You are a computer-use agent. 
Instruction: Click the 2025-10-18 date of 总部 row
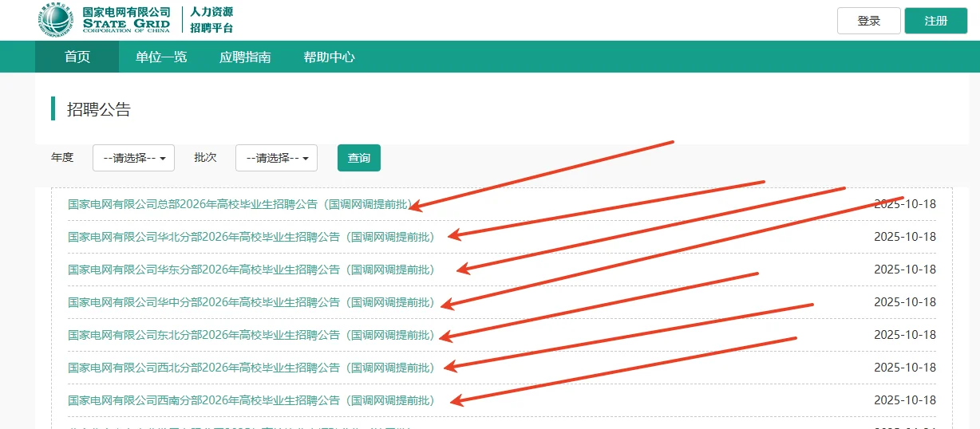[905, 204]
